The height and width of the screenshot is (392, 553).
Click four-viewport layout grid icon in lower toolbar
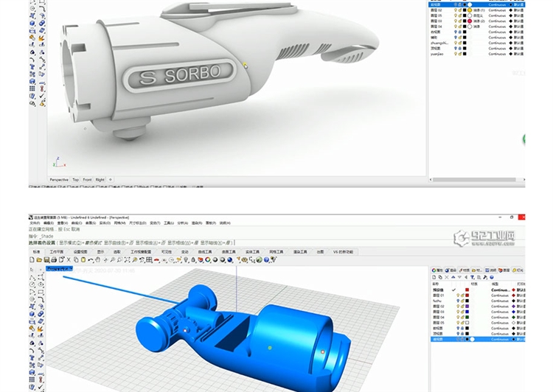[149, 260]
